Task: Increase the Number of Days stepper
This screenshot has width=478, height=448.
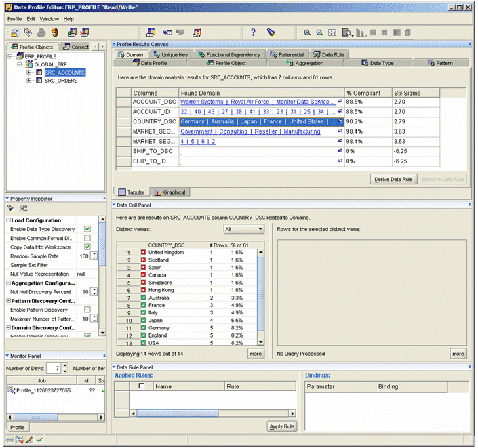Action: click(x=65, y=365)
